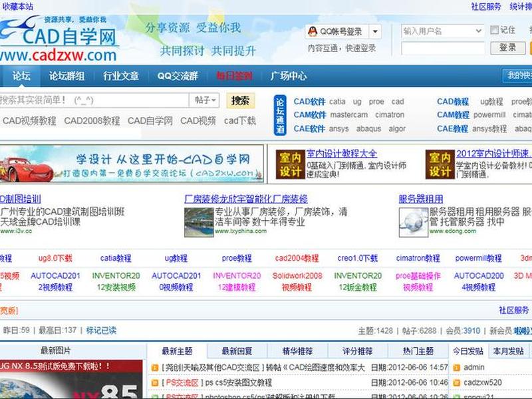Open the CAD教程 channel link
532x399 pixels.
(453, 102)
